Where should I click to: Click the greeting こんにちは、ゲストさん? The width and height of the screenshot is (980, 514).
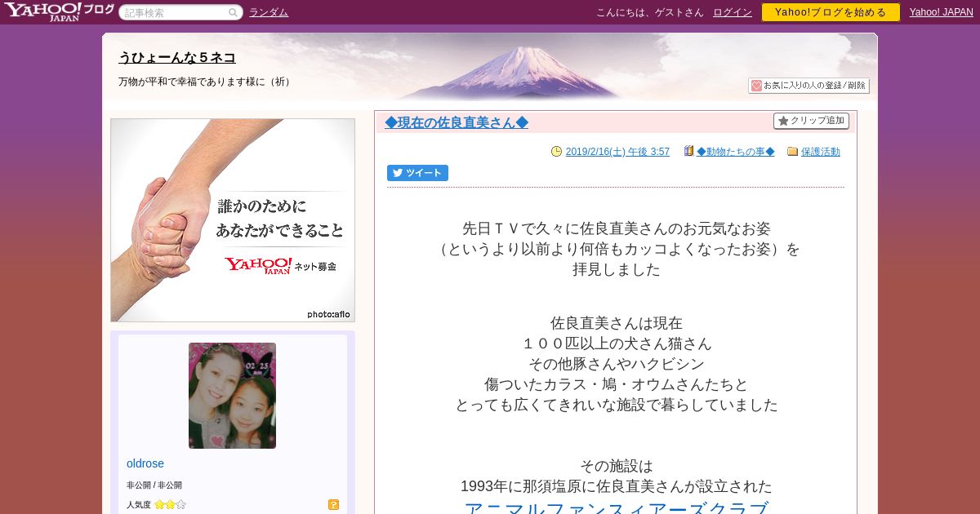(x=650, y=12)
